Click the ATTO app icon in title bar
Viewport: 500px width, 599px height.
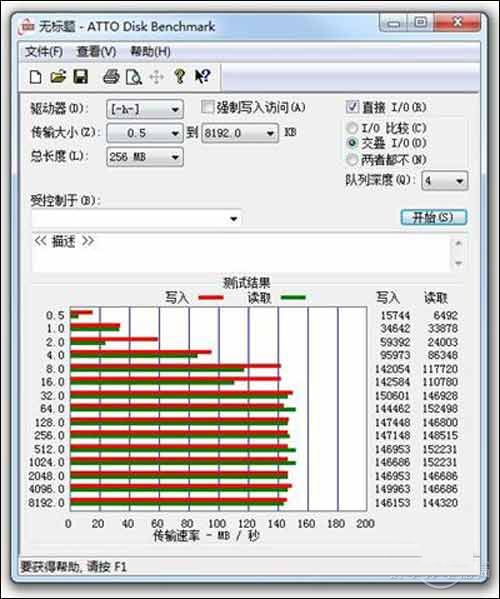tap(27, 26)
